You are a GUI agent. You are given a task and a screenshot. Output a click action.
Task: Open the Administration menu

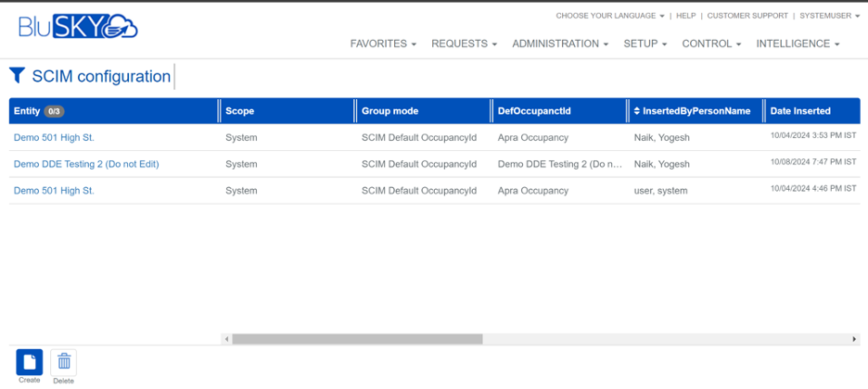(x=559, y=44)
